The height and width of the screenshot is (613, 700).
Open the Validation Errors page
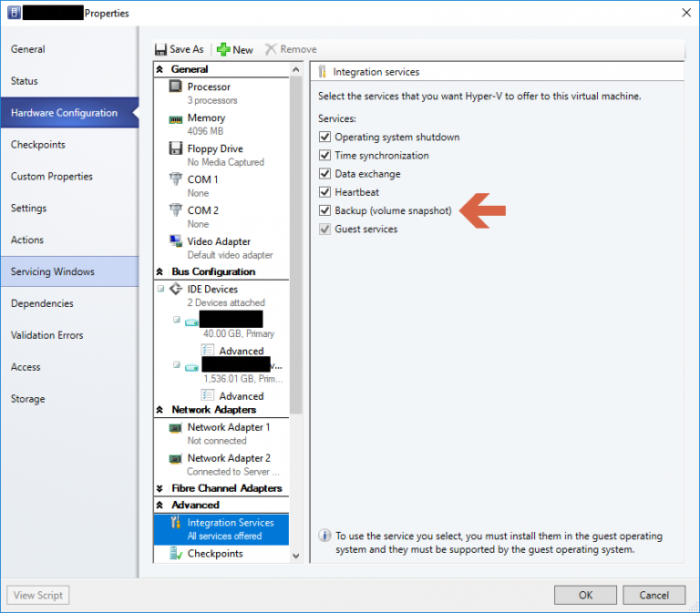click(x=69, y=335)
